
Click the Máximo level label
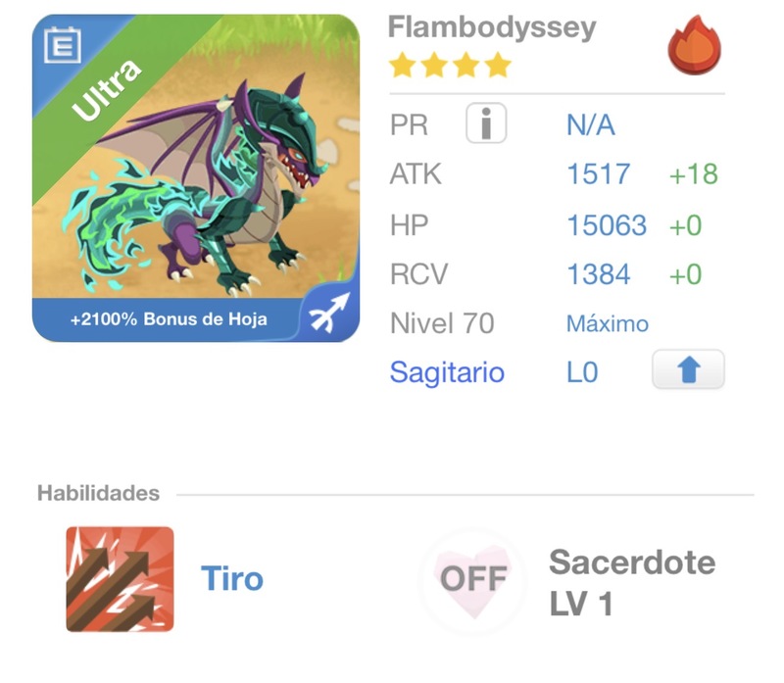tap(608, 323)
